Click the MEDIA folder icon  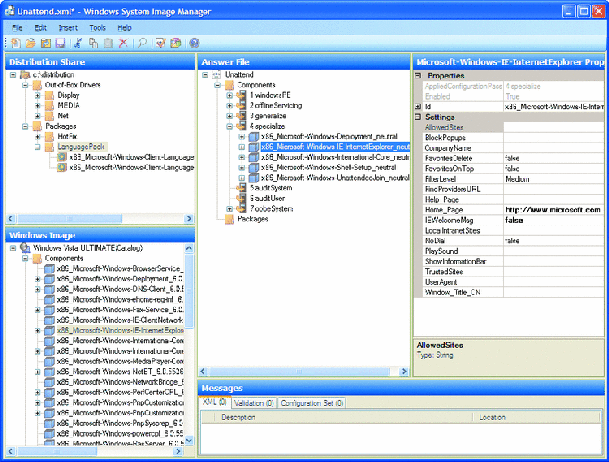49,106
